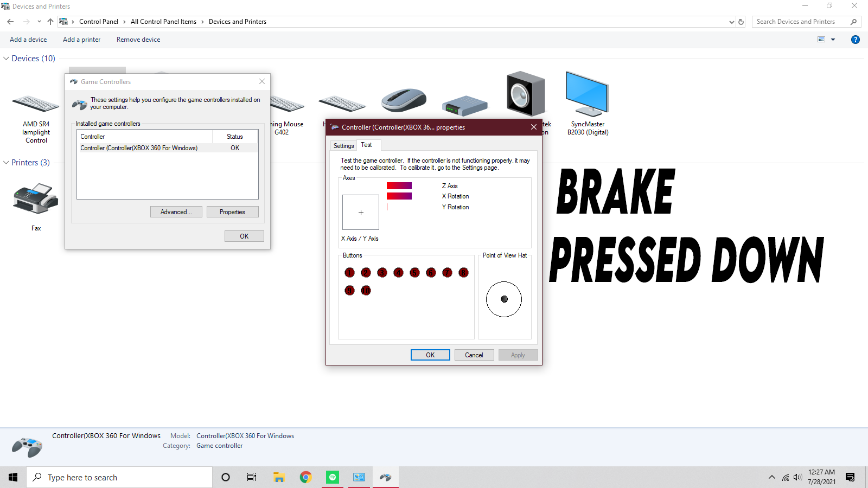
Task: Open Cortana circle icon on taskbar
Action: (226, 477)
